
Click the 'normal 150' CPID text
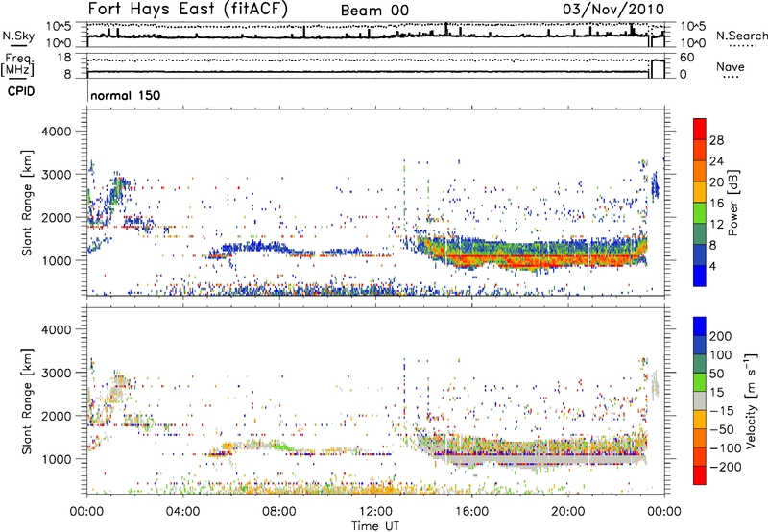click(126, 95)
